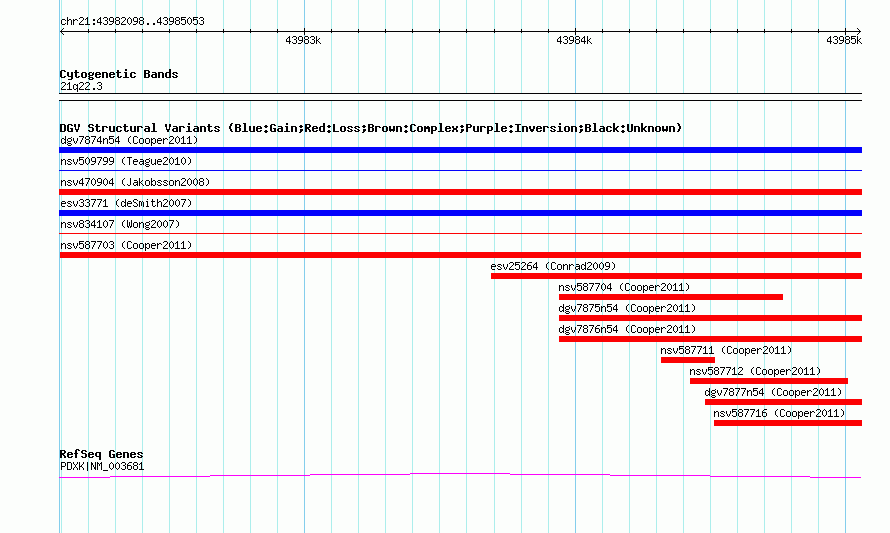Click the 43985k ruler tick label
Image resolution: width=890 pixels, height=533 pixels.
844,40
